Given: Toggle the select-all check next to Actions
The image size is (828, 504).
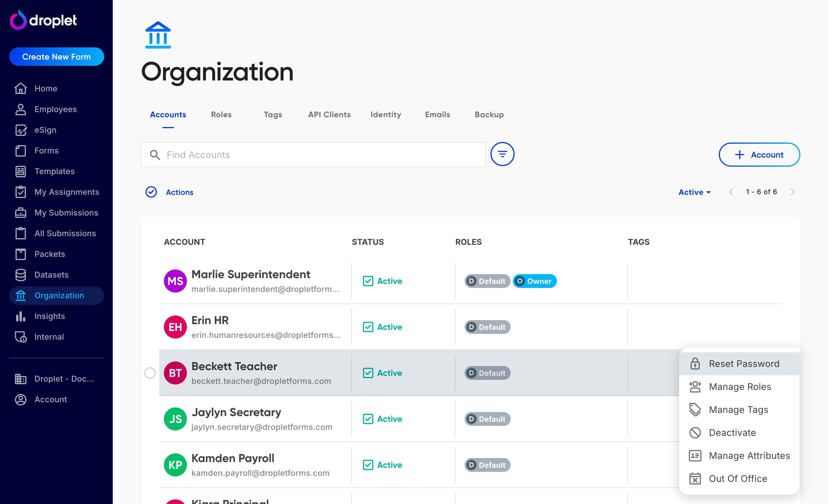Looking at the screenshot, I should click(151, 192).
